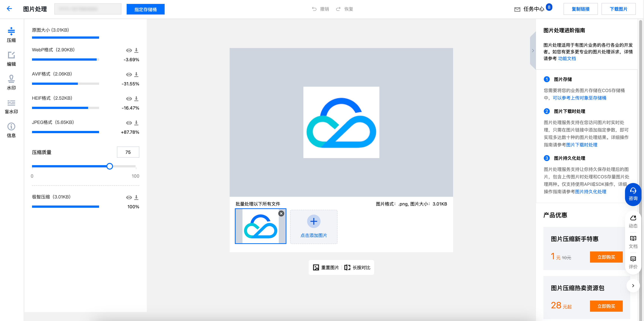Preview the JPEG格式 result with eye icon
The image size is (644, 321).
[129, 123]
